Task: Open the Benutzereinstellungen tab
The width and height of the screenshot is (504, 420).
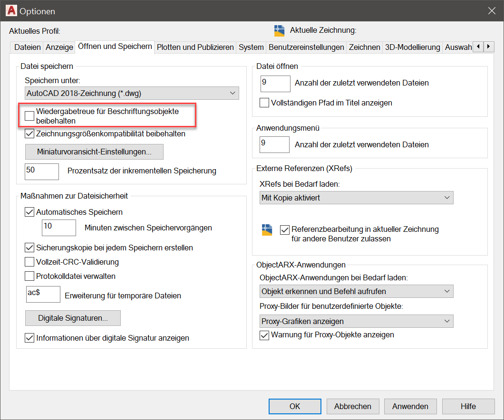Action: coord(306,47)
